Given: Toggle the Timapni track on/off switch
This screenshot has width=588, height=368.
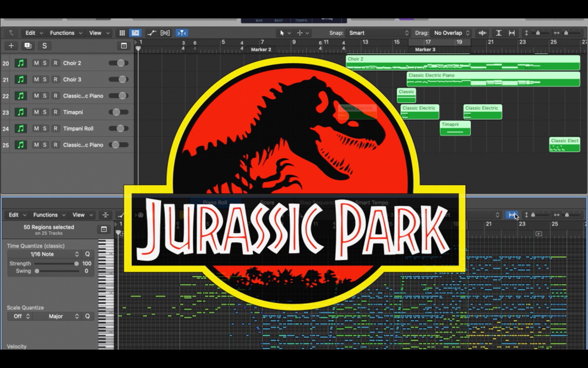Looking at the screenshot, I should tap(119, 112).
